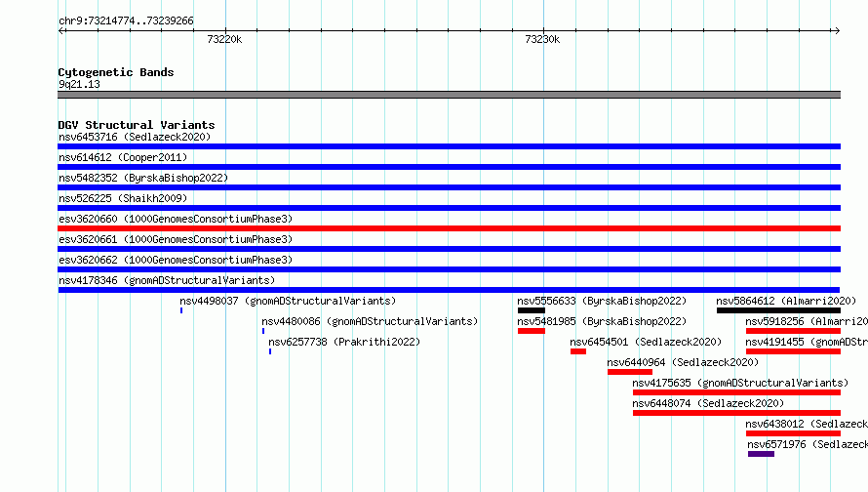Click the black bar under nsv5864612
The height and width of the screenshot is (492, 868).
[778, 310]
